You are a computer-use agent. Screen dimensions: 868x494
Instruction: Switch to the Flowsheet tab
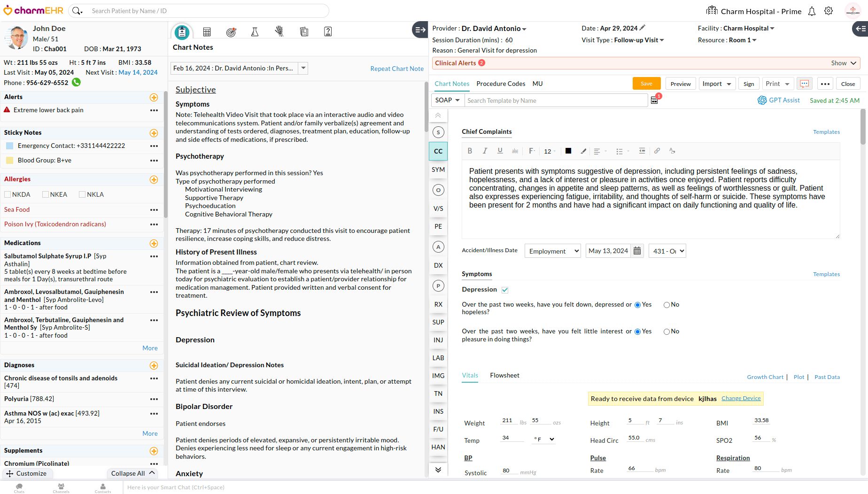(x=504, y=375)
